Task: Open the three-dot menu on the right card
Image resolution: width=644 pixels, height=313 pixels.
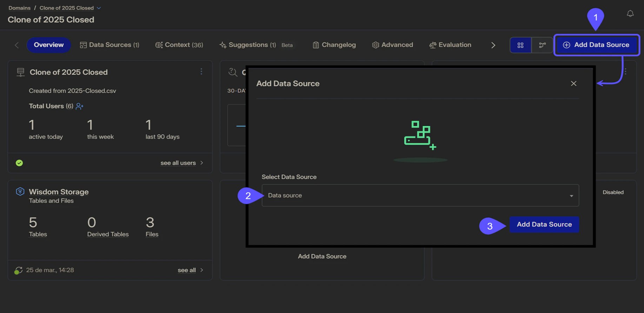Action: point(625,72)
